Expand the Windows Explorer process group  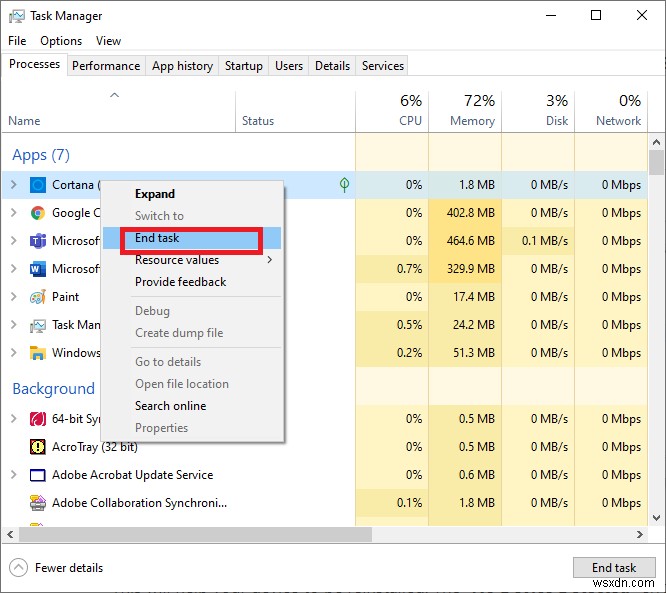(x=14, y=353)
